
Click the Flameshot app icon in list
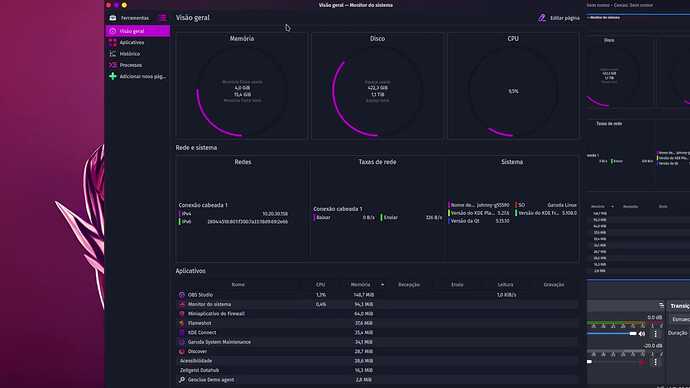tap(182, 323)
